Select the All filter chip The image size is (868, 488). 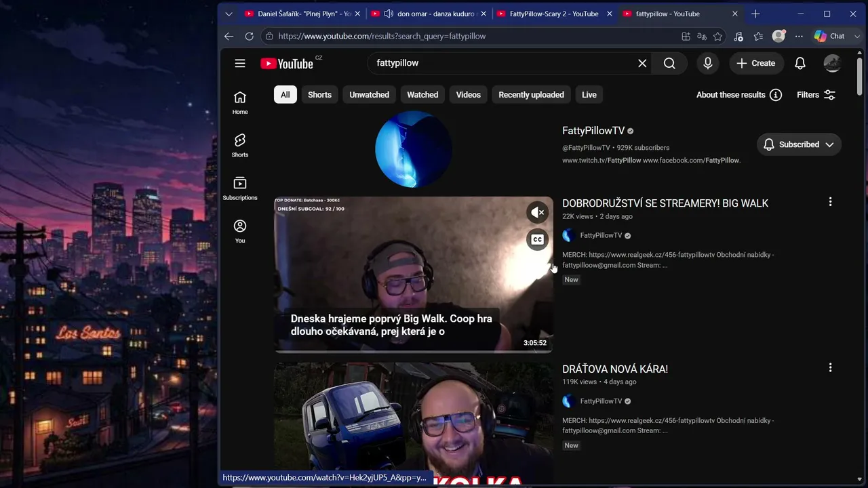tap(285, 95)
